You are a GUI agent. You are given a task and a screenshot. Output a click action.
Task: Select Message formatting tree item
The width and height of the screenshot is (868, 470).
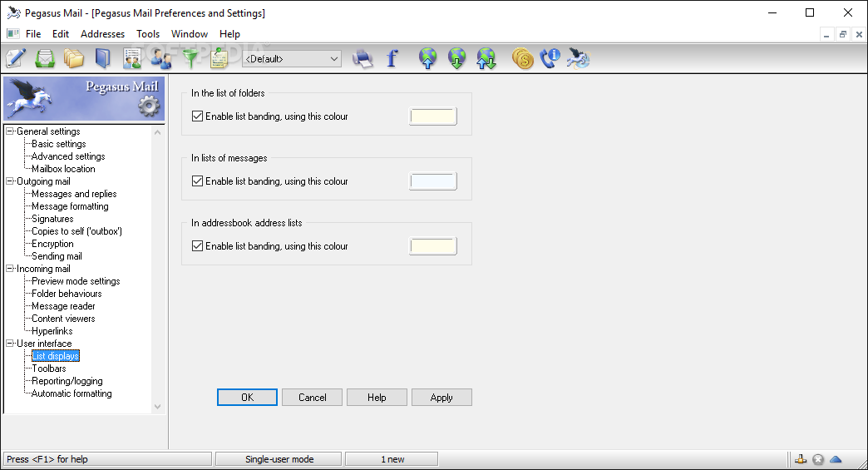[70, 206]
